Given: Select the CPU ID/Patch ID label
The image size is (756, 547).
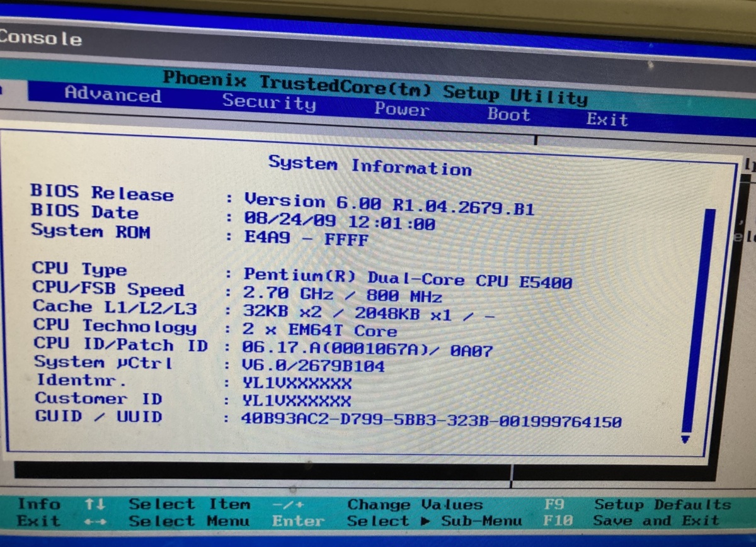Looking at the screenshot, I should [121, 344].
